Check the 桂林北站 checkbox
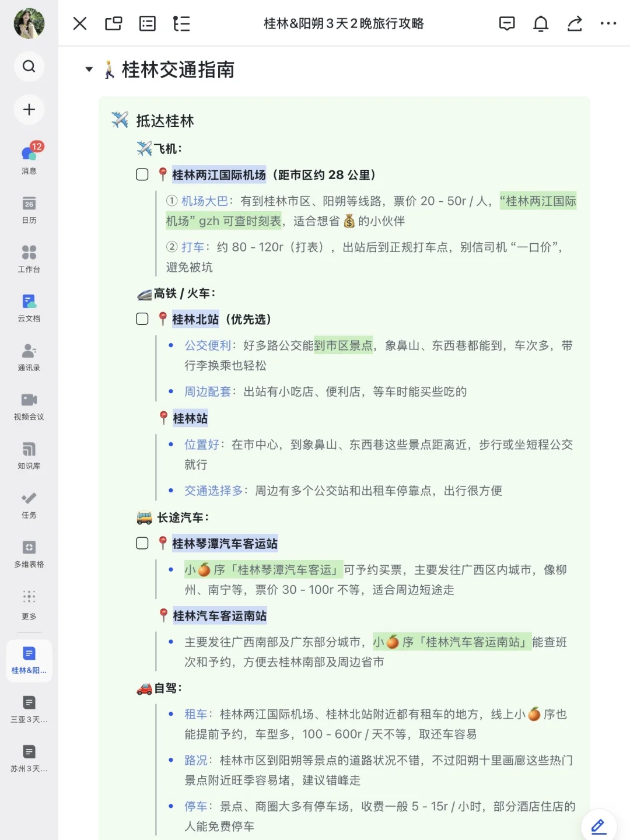The image size is (630, 840). (142, 319)
